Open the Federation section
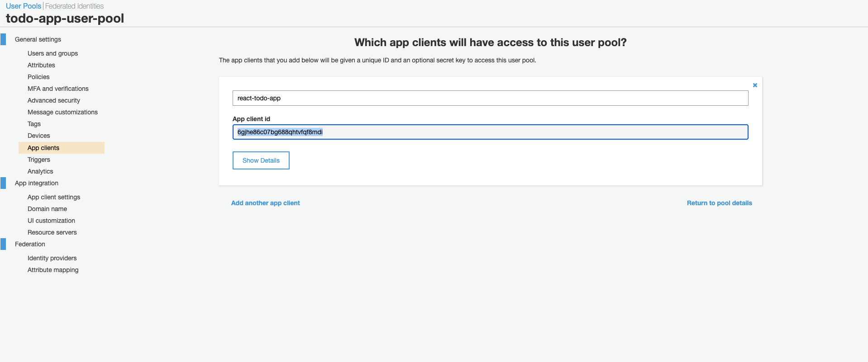 (x=30, y=244)
